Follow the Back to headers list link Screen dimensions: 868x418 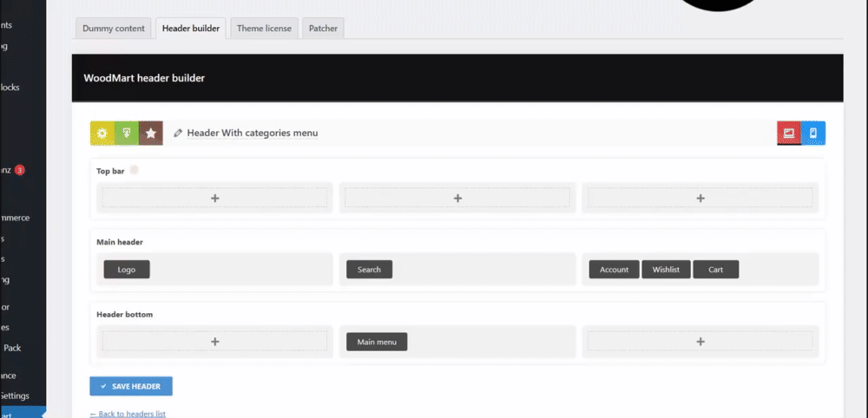pyautogui.click(x=128, y=414)
